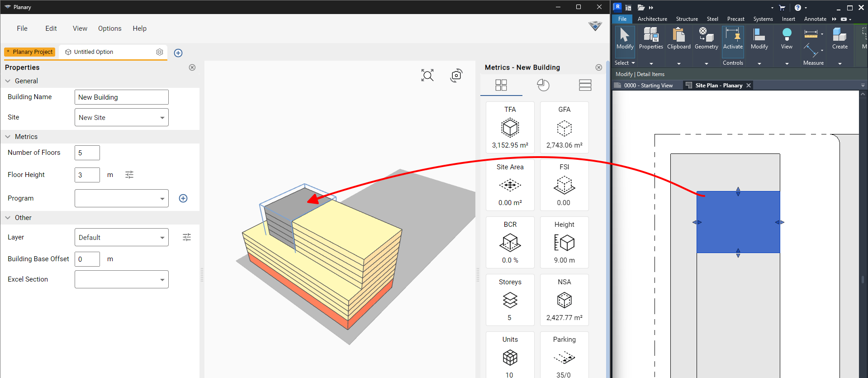Click the TFA metric card
This screenshot has width=868, height=378.
(x=510, y=127)
